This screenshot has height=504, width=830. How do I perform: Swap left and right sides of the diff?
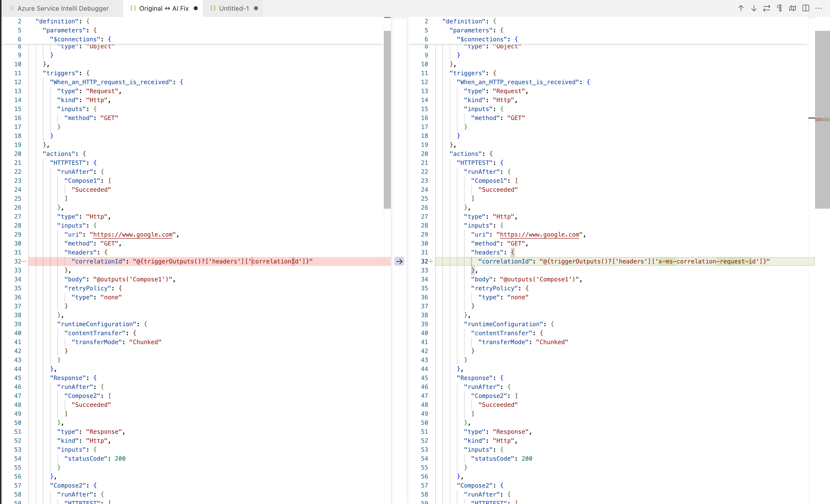tap(767, 8)
